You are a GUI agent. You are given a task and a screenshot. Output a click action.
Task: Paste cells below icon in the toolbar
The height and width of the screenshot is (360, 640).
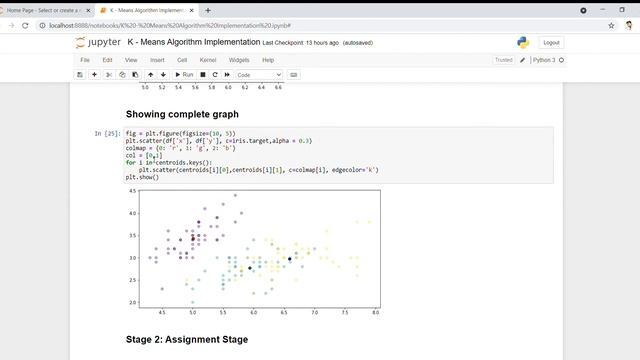[135, 75]
